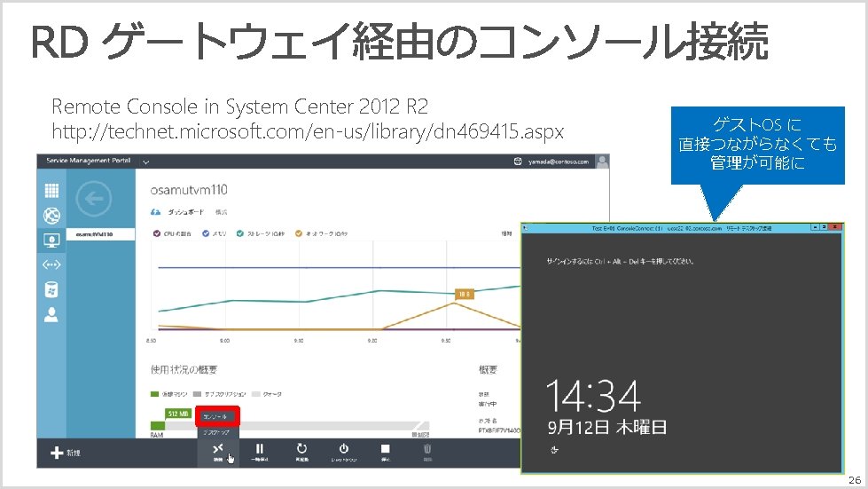Image resolution: width=868 pixels, height=489 pixels.
Task: Toggle the ネットワーク IO/秒 metric checkbox
Action: coord(299,233)
